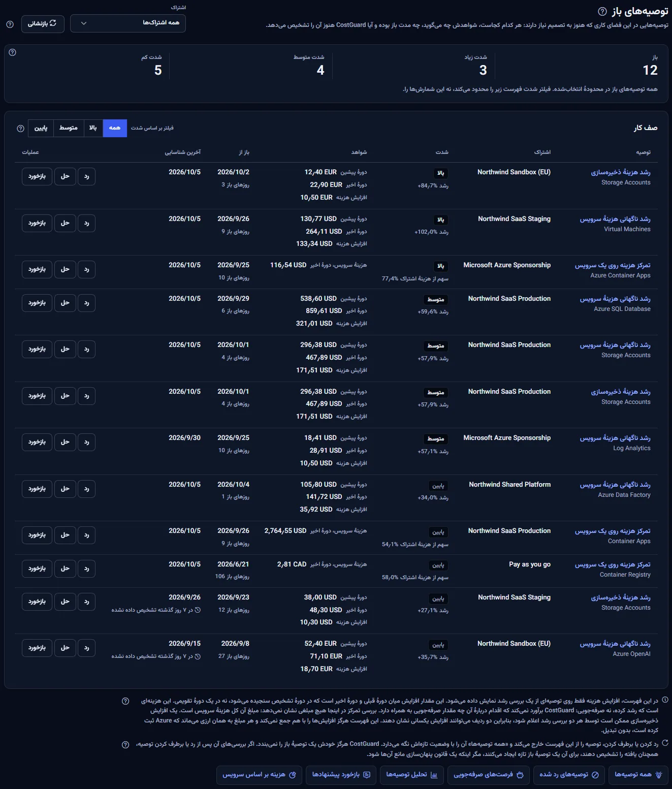Dismiss (رد) the Northwind Sandbox Storage Accounts row
Screen dimensions: 672x789
click(86, 176)
